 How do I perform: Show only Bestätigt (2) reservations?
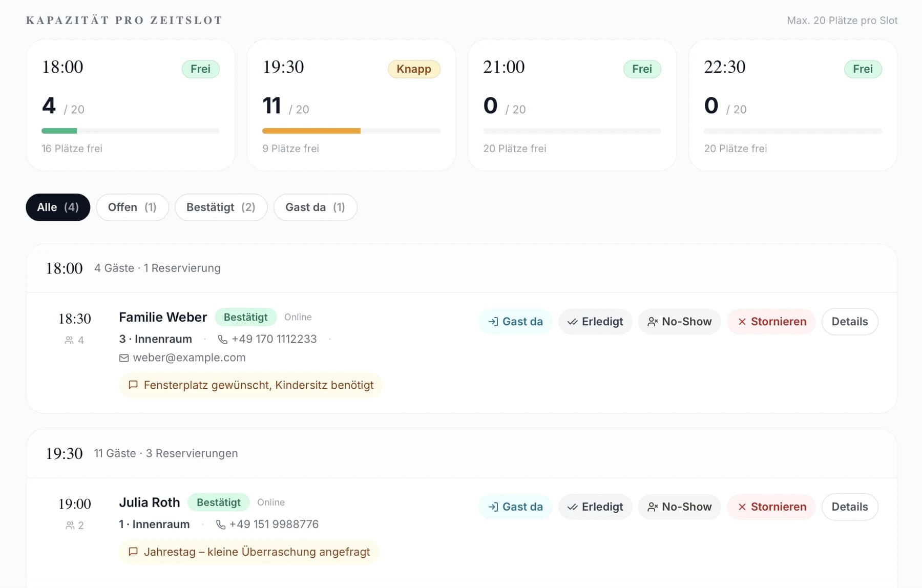[221, 207]
